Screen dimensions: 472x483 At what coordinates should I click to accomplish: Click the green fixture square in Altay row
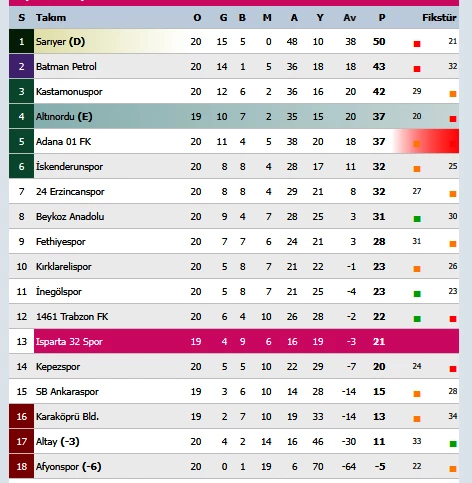[x=453, y=444]
